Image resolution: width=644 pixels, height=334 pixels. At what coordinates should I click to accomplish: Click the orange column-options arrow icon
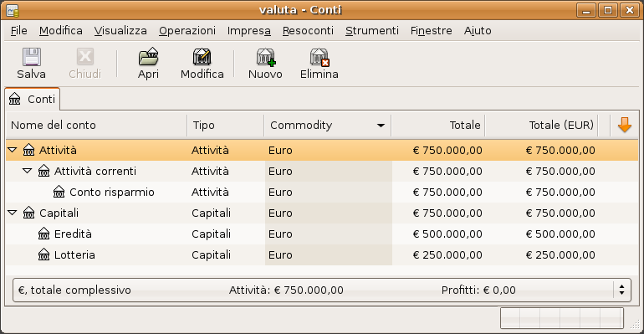tap(624, 125)
